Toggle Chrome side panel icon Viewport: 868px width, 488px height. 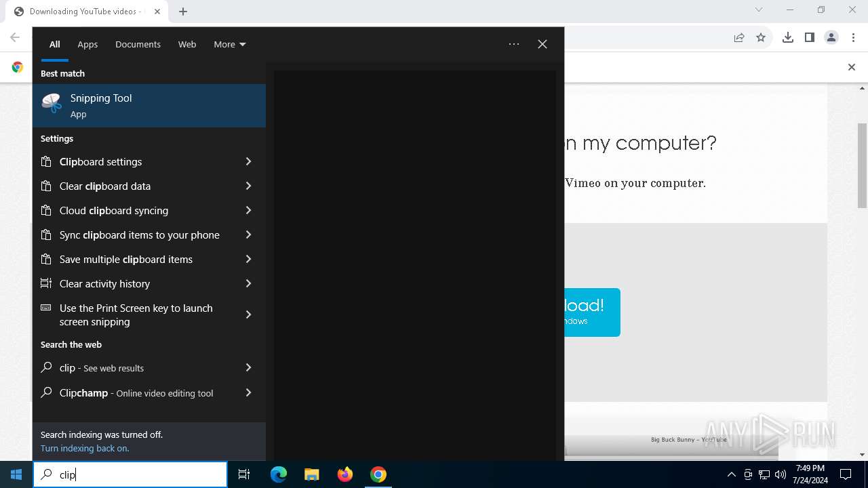tap(810, 38)
